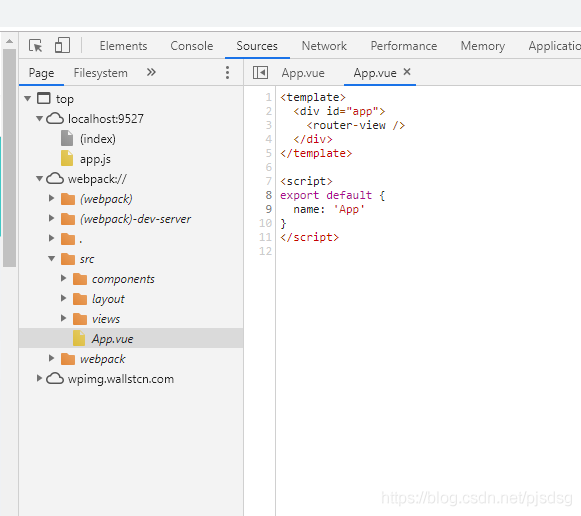581x516 pixels.
Task: Expand the components folder
Action: (63, 278)
